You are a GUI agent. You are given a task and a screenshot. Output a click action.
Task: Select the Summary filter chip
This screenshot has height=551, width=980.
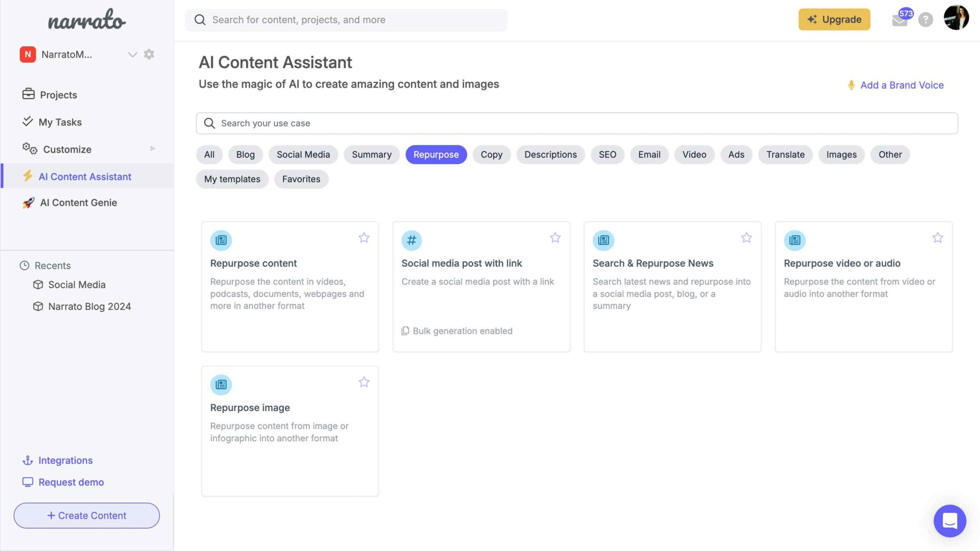pos(372,154)
